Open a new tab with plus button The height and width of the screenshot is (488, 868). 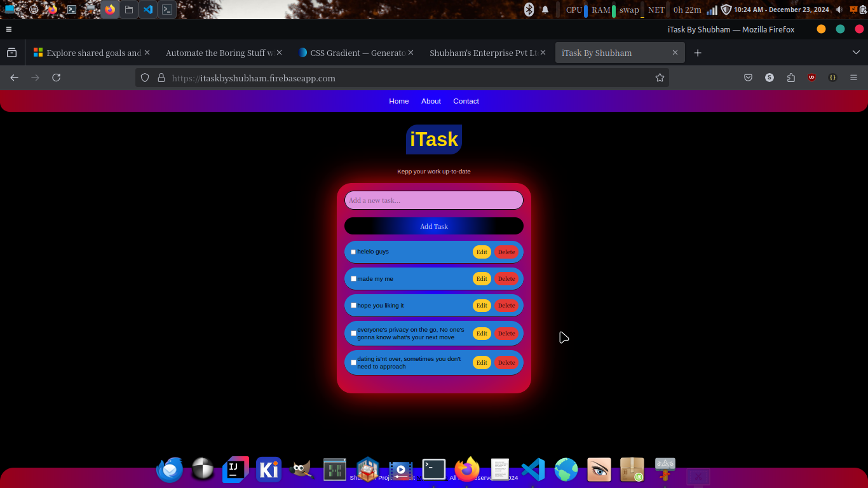698,53
